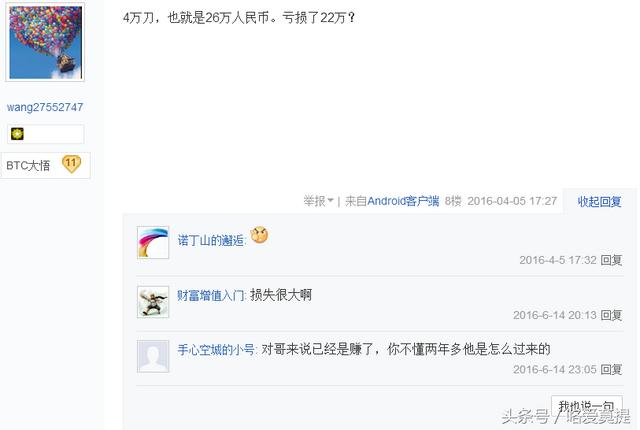Click the 8楼 floor number label
Viewport: 640px width, 430px height.
[453, 201]
